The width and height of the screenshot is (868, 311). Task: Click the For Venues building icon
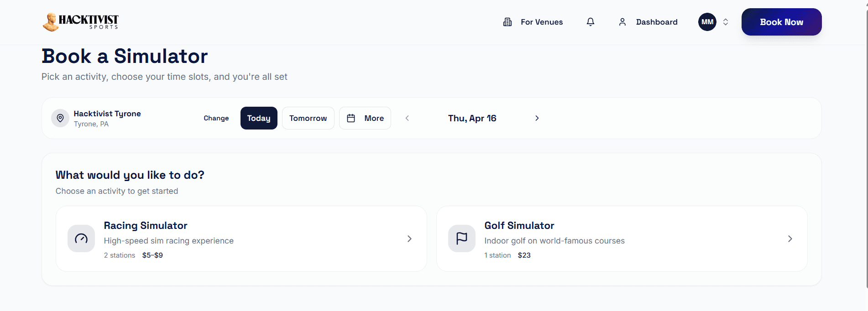(507, 22)
